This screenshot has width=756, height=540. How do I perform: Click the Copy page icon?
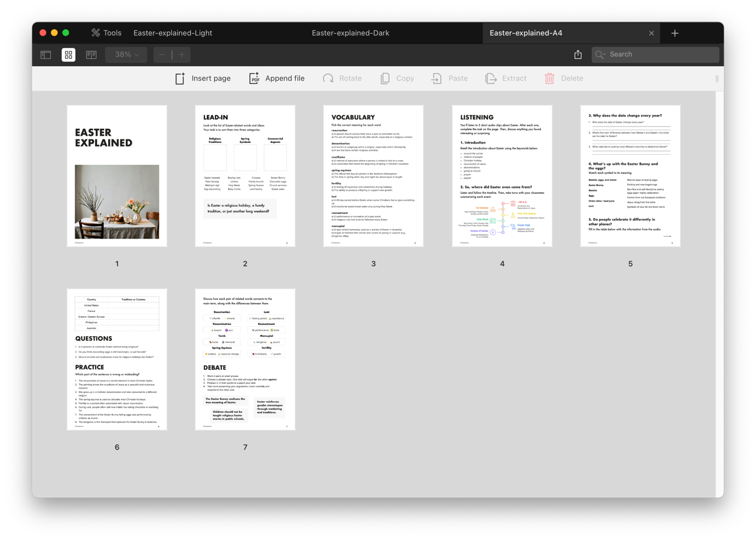384,77
